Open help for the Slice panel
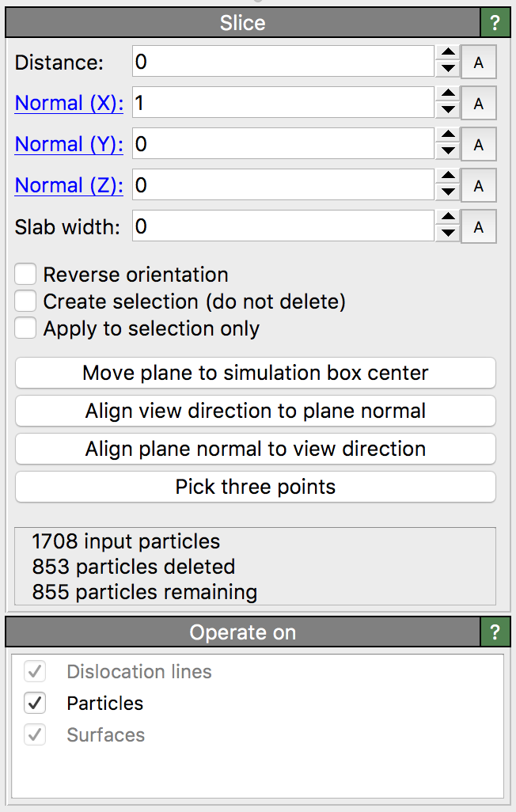The height and width of the screenshot is (812, 516). 495,23
